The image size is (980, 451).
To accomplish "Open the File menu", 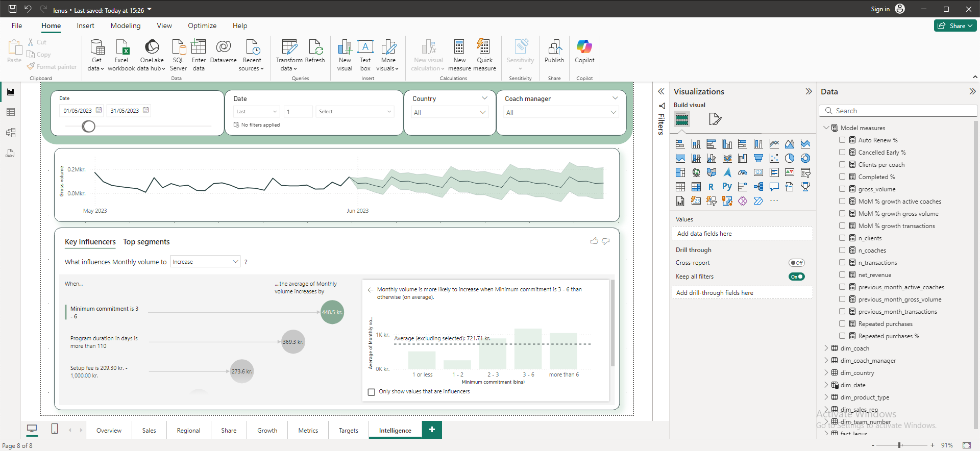I will (x=17, y=26).
